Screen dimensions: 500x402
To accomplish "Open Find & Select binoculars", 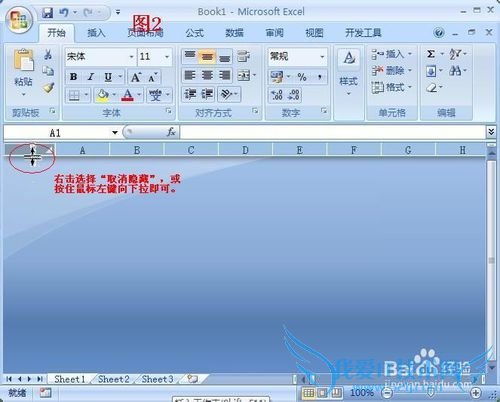I will point(455,70).
